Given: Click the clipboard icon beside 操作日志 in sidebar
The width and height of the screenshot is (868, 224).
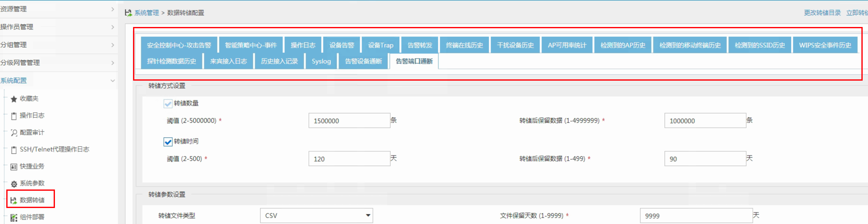Looking at the screenshot, I should (14, 116).
